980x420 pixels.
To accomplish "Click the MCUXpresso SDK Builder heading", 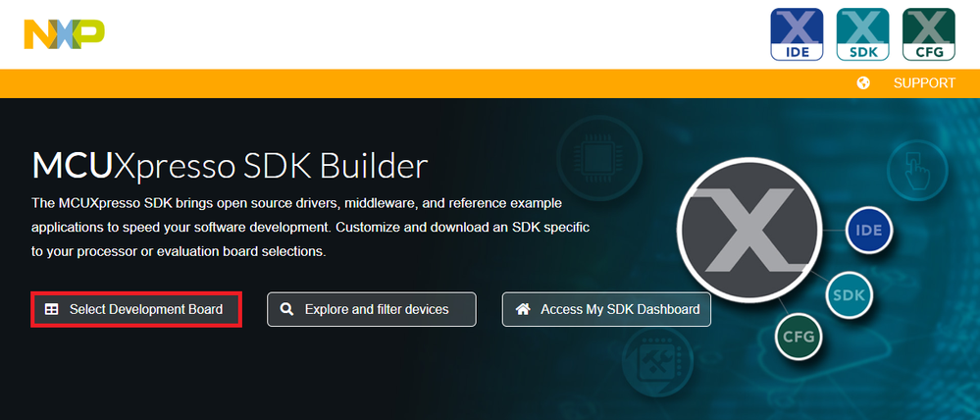I will pos(230,166).
